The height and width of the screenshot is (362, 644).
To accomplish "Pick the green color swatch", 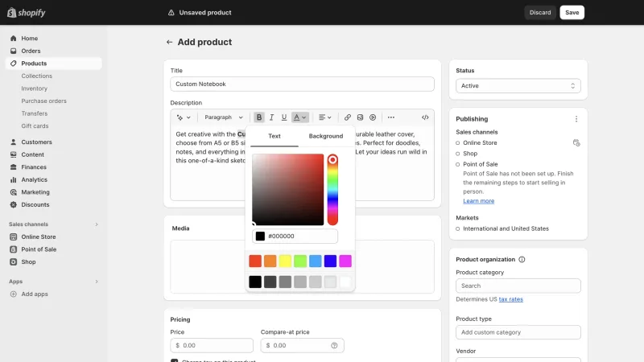I will (300, 261).
